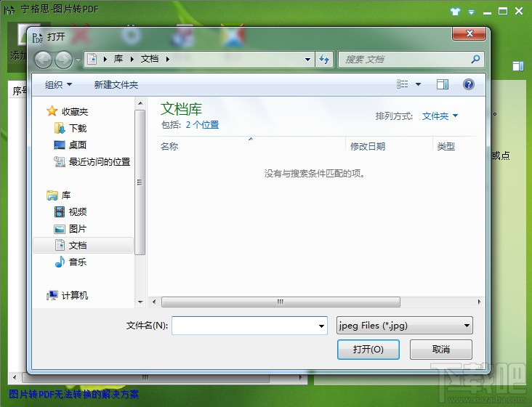Screen dimensions: 532x407
Task: Click the change view icon
Action: [x=403, y=84]
